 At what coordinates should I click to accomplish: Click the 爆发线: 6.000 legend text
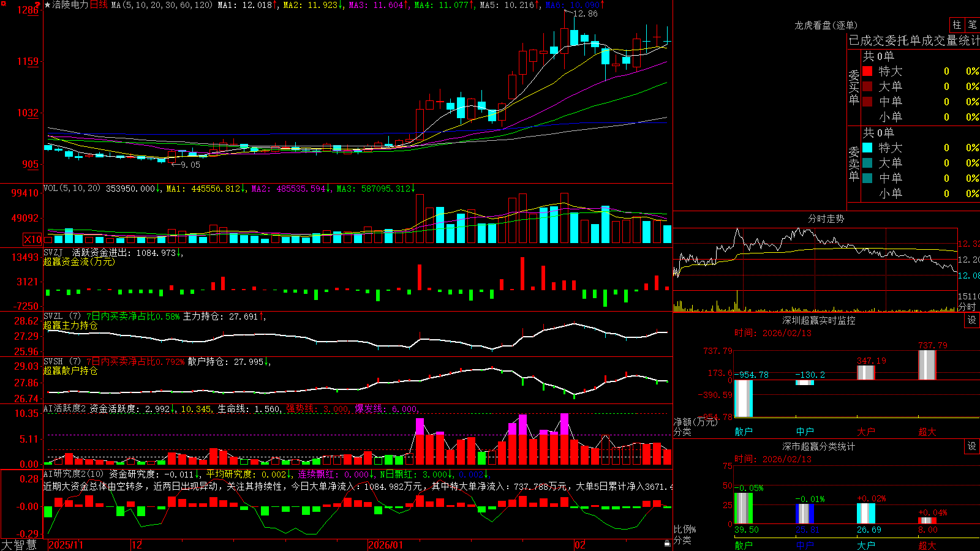pyautogui.click(x=386, y=409)
